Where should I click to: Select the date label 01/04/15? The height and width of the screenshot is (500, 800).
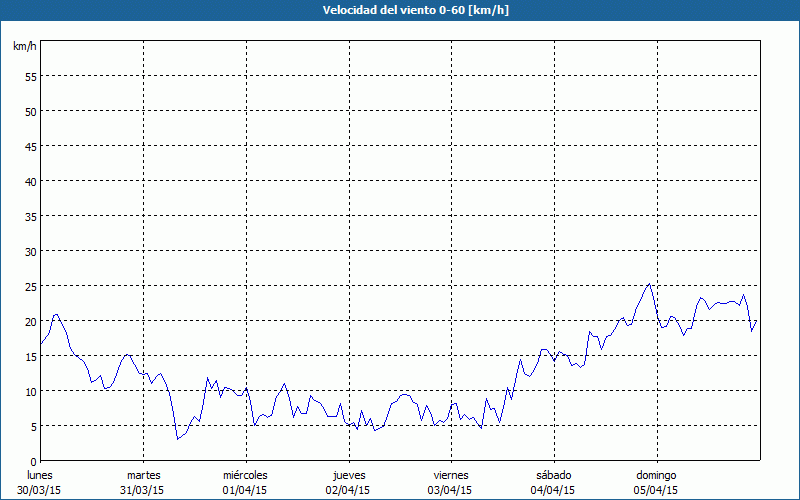[x=245, y=490]
